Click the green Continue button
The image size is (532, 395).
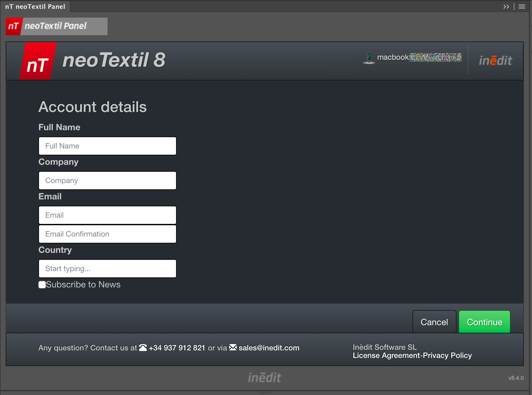(485, 322)
